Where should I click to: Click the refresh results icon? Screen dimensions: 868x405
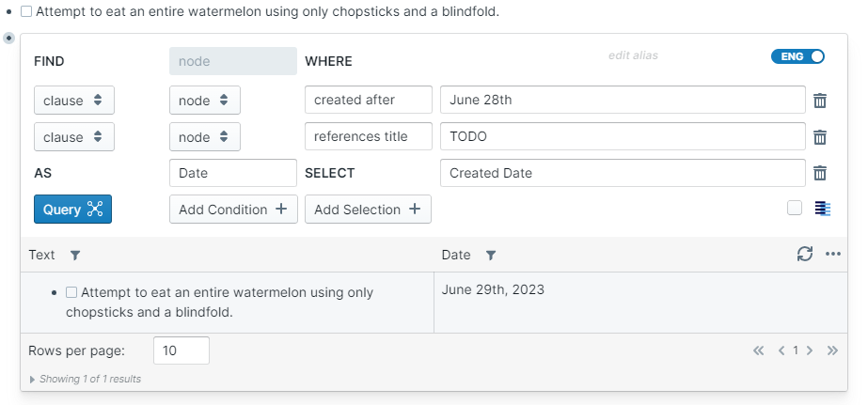[x=805, y=254]
